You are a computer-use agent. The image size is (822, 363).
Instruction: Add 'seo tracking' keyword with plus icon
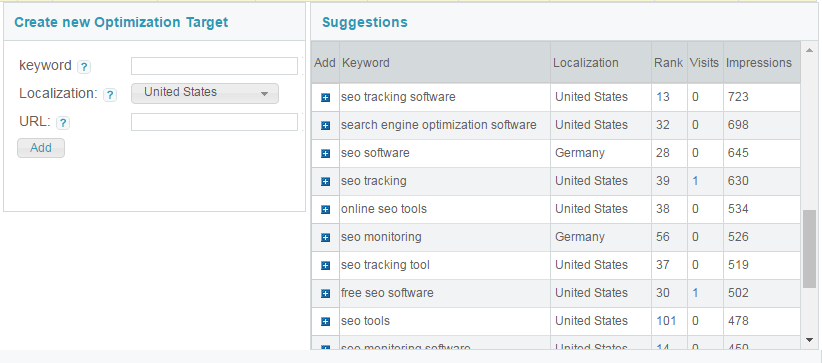[325, 182]
